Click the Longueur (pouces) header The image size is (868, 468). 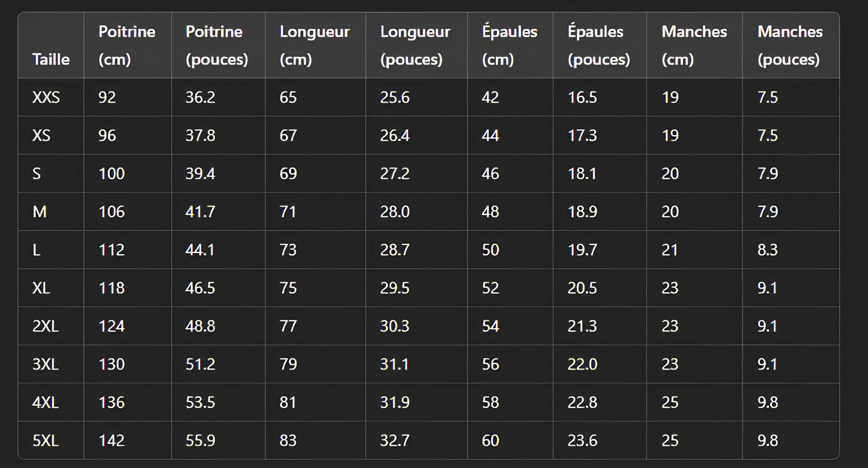pos(415,46)
